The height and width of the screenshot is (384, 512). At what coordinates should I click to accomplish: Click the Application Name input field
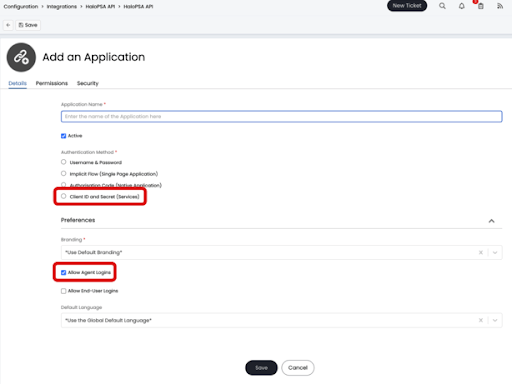[281, 116]
